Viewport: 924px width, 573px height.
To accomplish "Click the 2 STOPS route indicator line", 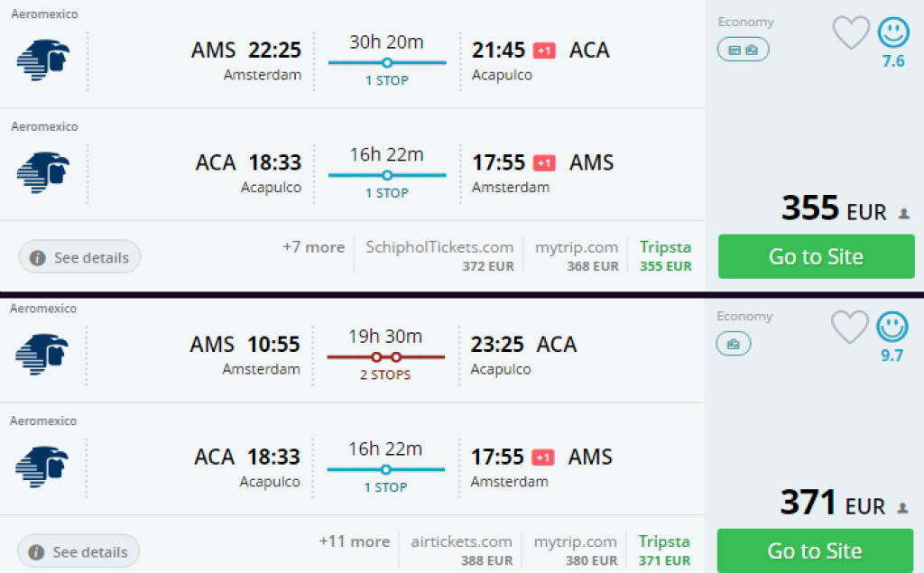I will coord(385,357).
